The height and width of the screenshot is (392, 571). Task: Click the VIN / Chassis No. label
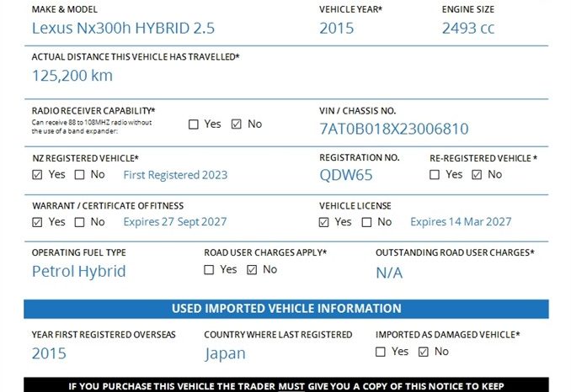pos(358,110)
